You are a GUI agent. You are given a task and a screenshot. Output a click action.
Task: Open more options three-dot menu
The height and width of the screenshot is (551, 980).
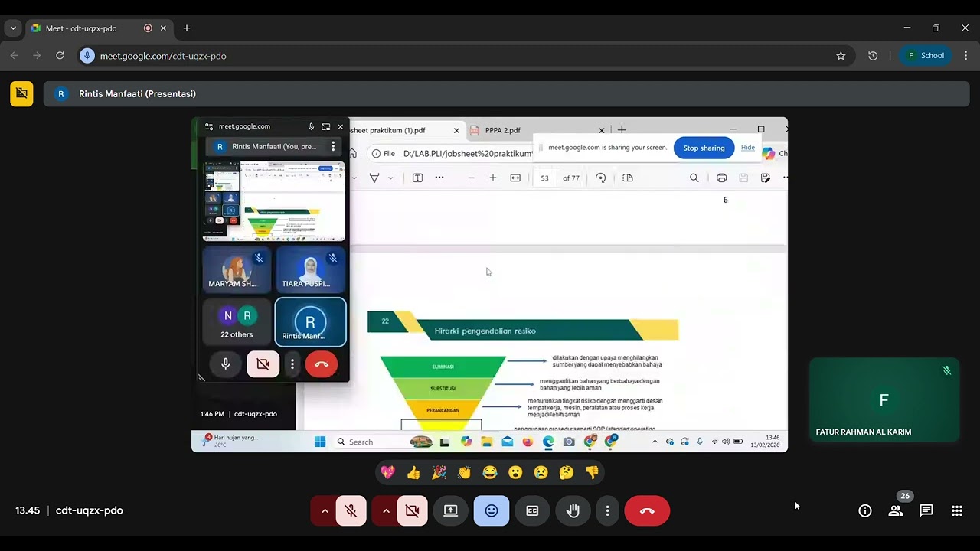click(x=607, y=510)
